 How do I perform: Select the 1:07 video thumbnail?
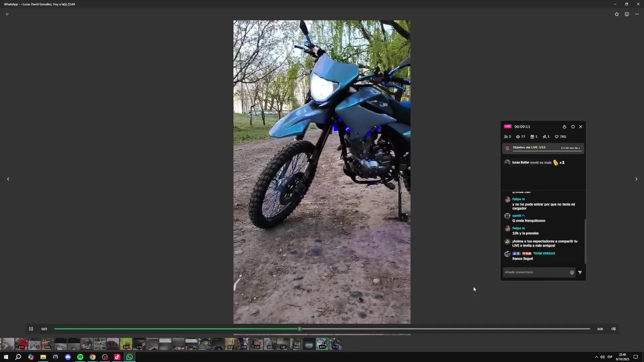click(283, 344)
